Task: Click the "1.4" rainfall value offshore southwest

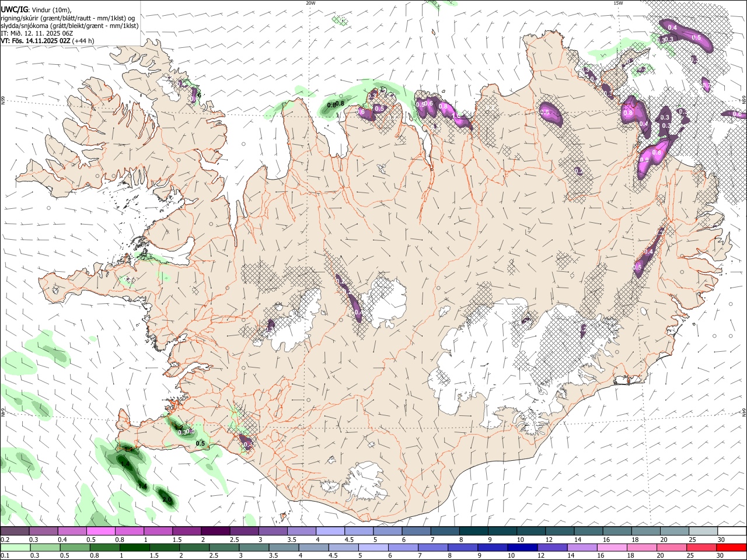Action: [142, 486]
